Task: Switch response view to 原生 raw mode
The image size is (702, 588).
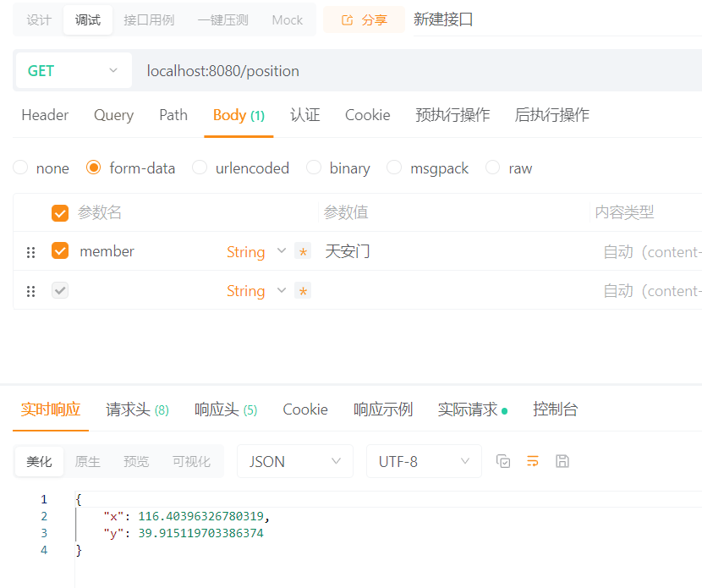Action: pyautogui.click(x=88, y=461)
